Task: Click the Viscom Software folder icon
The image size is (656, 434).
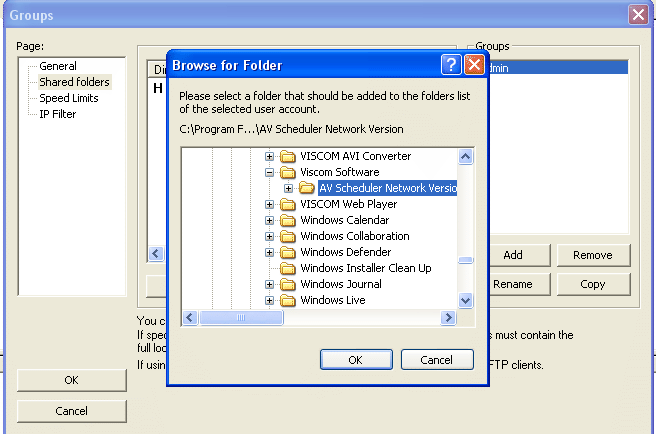Action: tap(289, 172)
